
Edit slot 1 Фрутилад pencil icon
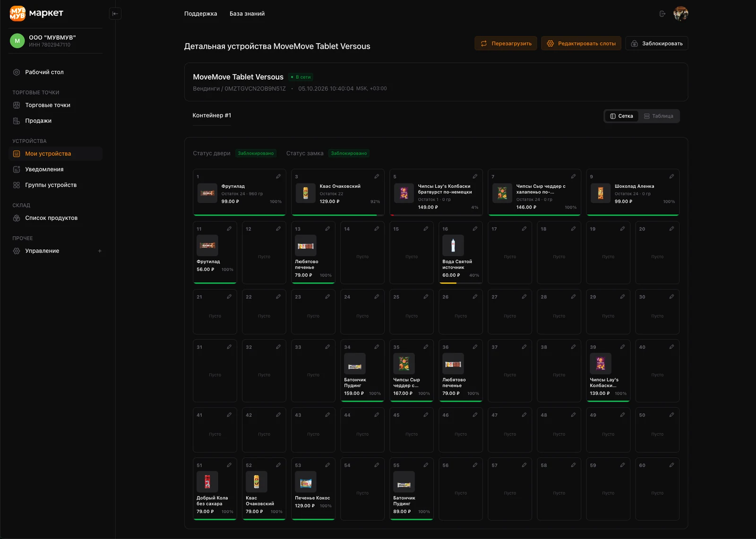(278, 176)
